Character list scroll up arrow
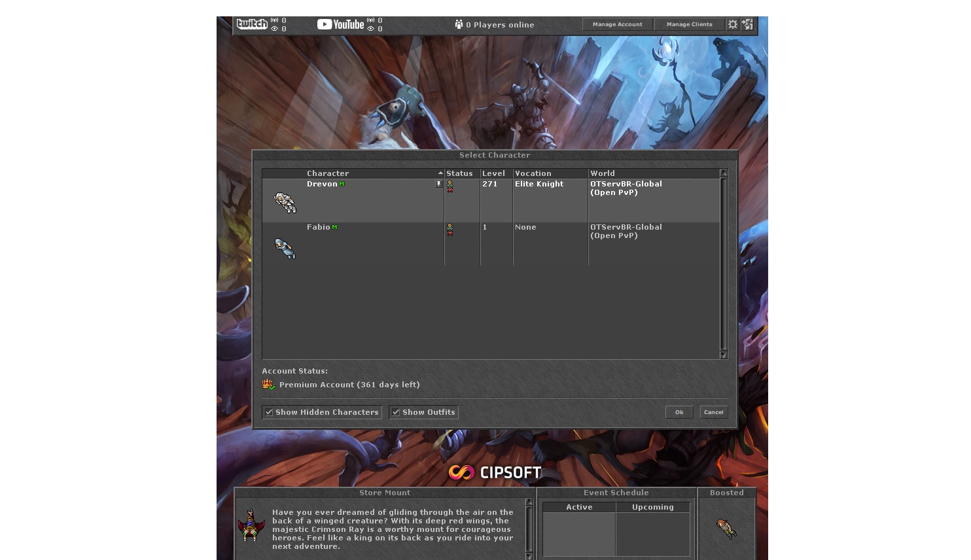The width and height of the screenshot is (971, 560). coord(724,173)
